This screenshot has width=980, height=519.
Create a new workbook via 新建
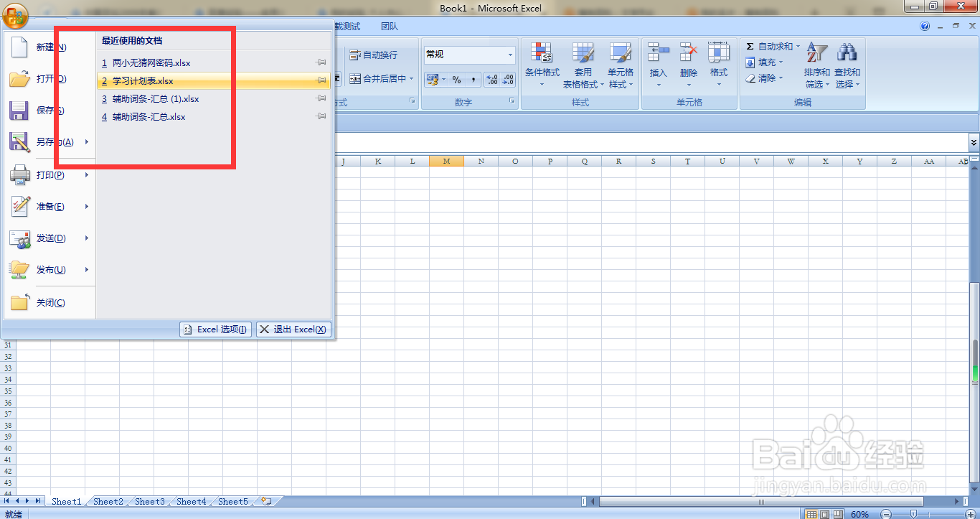point(48,47)
